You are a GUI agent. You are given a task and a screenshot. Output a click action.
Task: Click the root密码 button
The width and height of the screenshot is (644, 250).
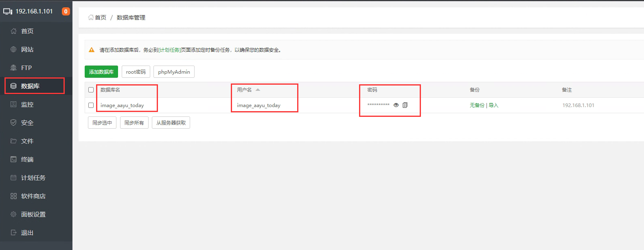point(136,72)
